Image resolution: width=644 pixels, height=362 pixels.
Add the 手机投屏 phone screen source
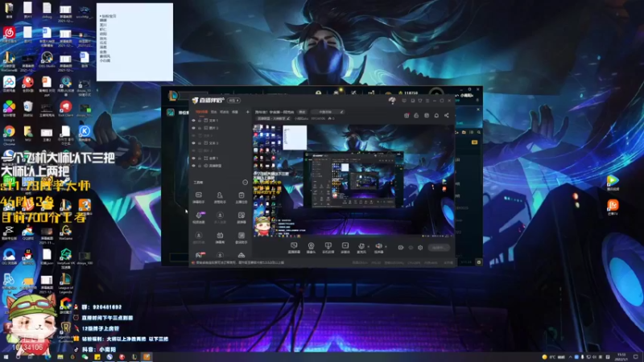(328, 248)
